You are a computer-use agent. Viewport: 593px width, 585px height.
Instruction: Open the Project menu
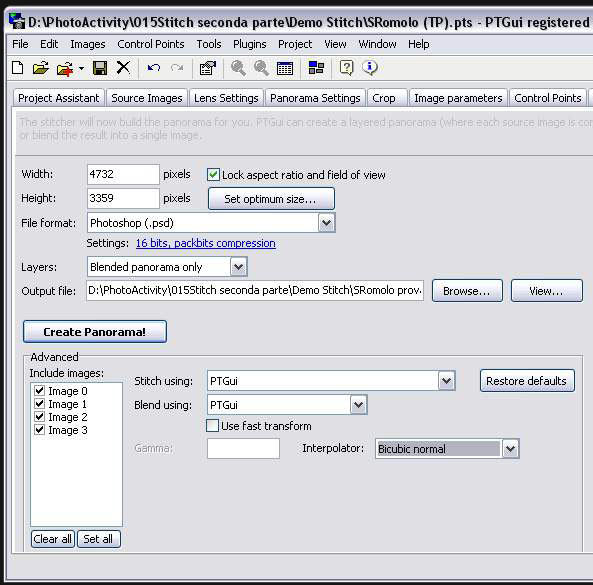(x=295, y=44)
